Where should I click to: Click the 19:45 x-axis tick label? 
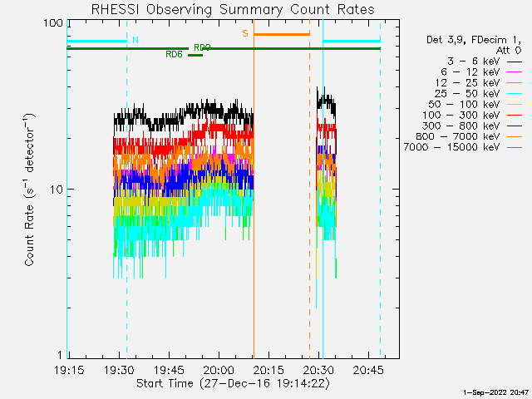coord(169,370)
